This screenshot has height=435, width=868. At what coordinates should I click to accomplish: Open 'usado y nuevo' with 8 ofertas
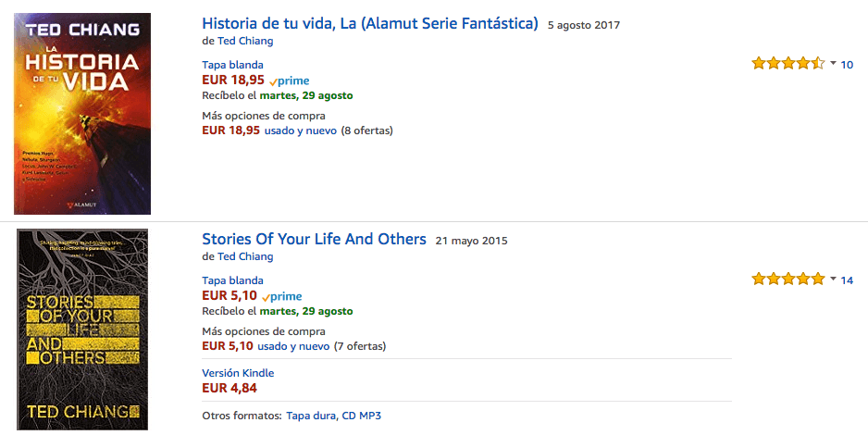pos(301,130)
